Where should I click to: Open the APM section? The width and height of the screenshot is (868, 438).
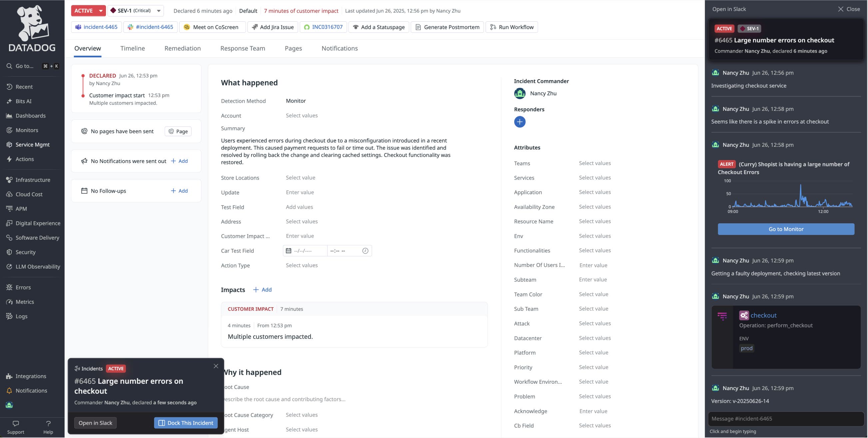(x=21, y=208)
